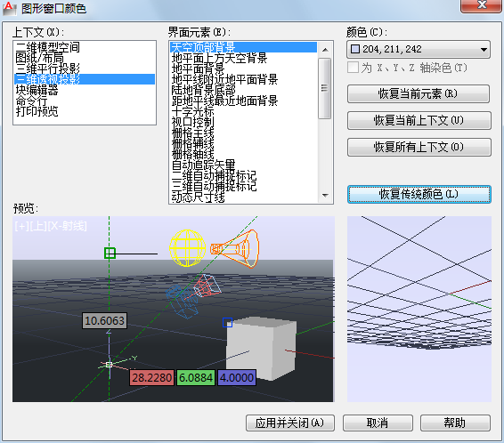Click the color swatch in the 颜色 box
Screen dimensions: 504x443
(355, 49)
